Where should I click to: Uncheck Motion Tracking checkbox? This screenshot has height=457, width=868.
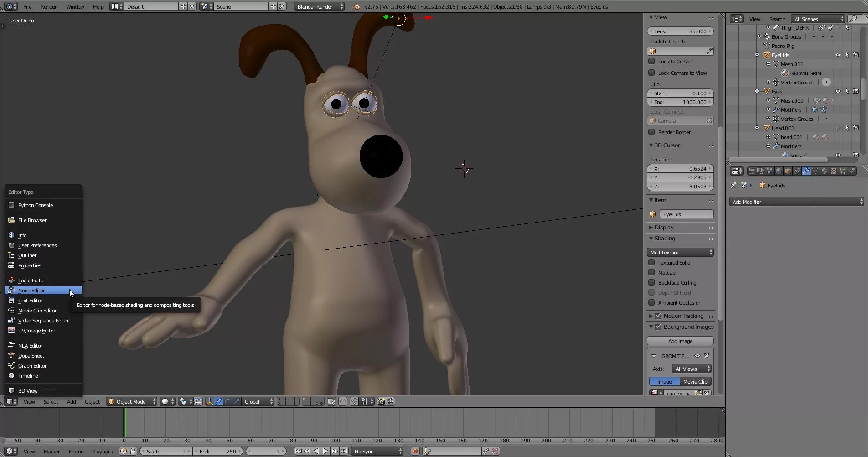coord(658,316)
